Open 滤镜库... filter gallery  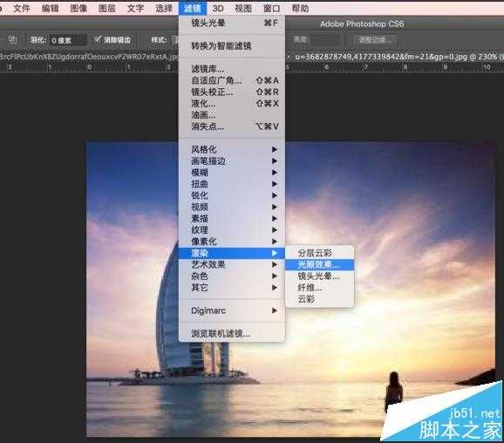[x=232, y=69]
